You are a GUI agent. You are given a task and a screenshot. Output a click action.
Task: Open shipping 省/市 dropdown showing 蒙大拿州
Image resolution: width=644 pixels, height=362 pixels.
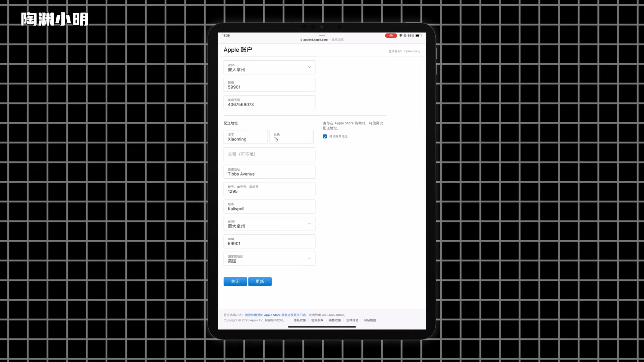269,224
